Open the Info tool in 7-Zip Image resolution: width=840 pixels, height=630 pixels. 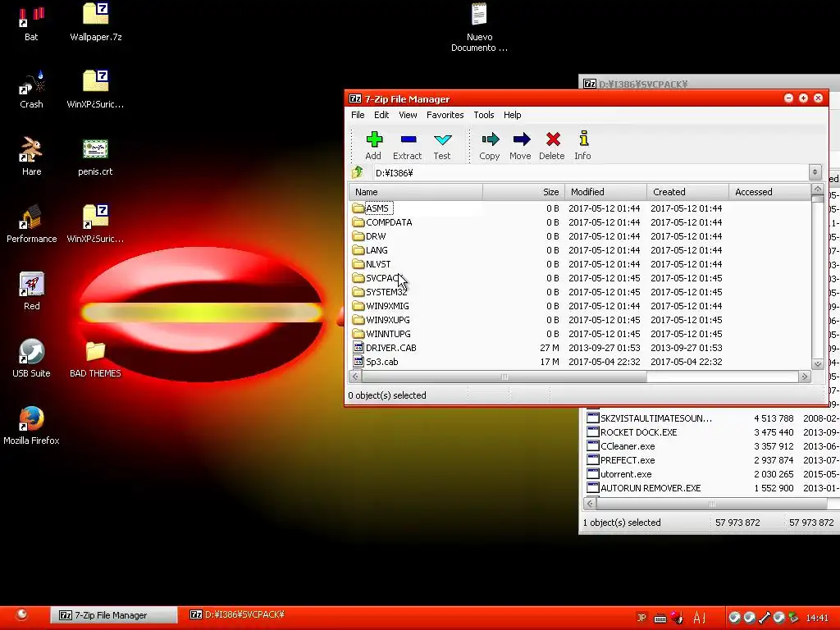tap(583, 145)
